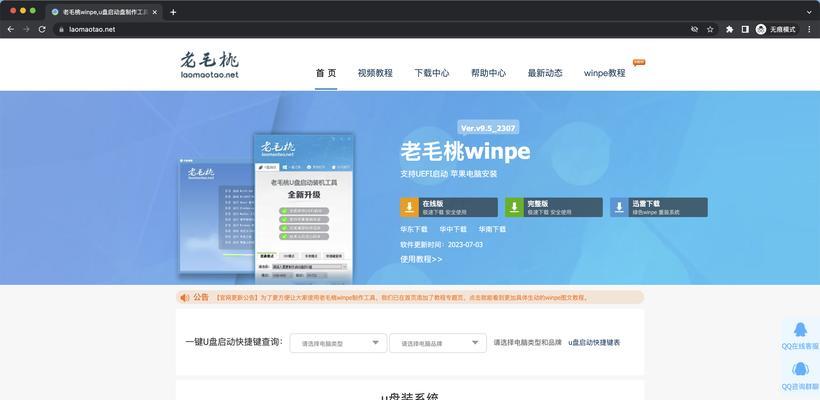Click the 在线版 download button
Viewport: 820px width, 400px height.
pyautogui.click(x=449, y=207)
